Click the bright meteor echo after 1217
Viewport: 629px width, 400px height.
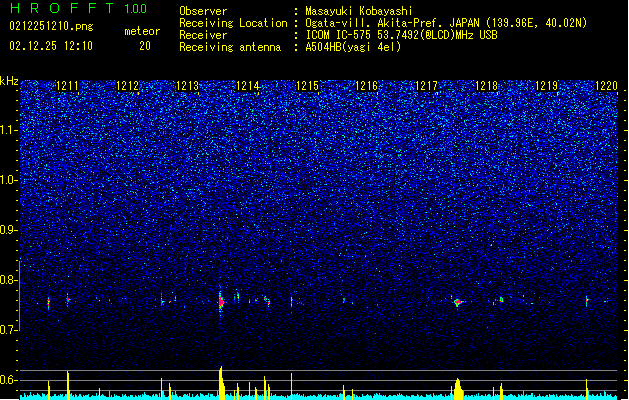[458, 302]
